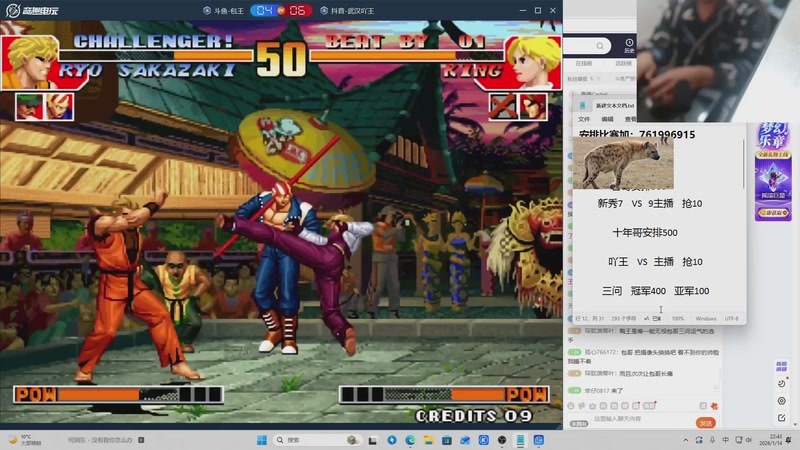Open the 编辑 menu in Notepad

607,119
